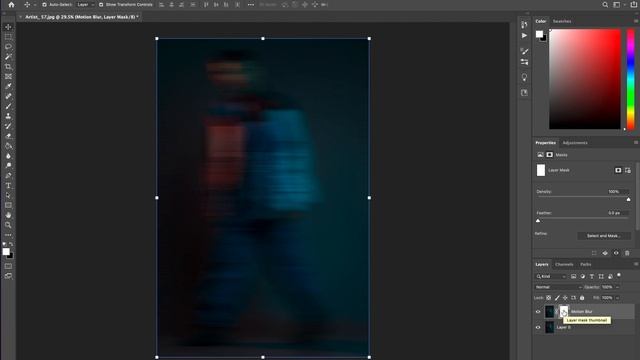Image resolution: width=640 pixels, height=360 pixels.
Task: Open the layer filter Kind dropdown
Action: tap(551, 277)
